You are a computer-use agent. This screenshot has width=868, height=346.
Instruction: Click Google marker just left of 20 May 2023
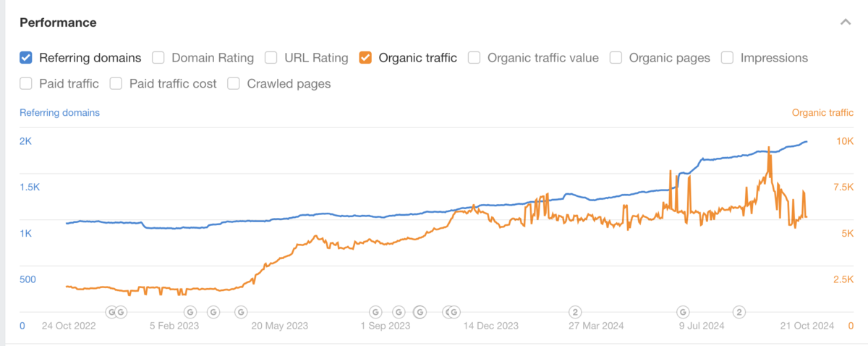[241, 312]
